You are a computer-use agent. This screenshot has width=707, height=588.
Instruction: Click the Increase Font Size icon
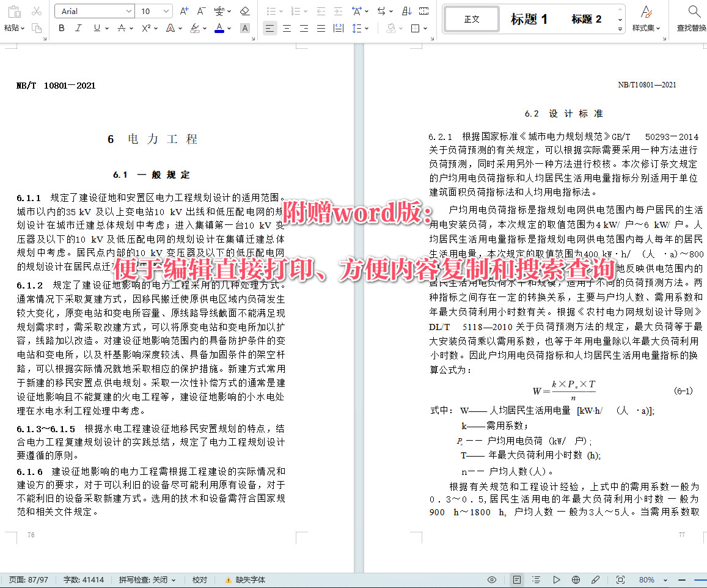click(x=184, y=11)
